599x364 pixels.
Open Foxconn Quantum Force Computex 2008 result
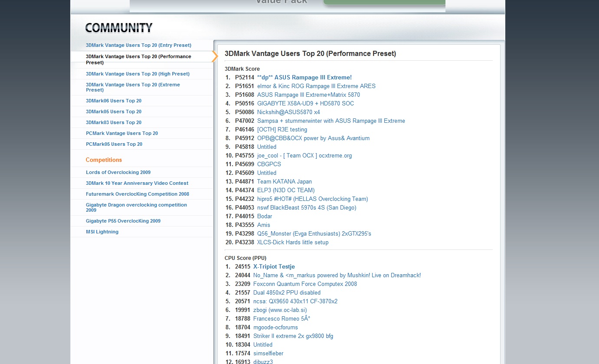(305, 284)
